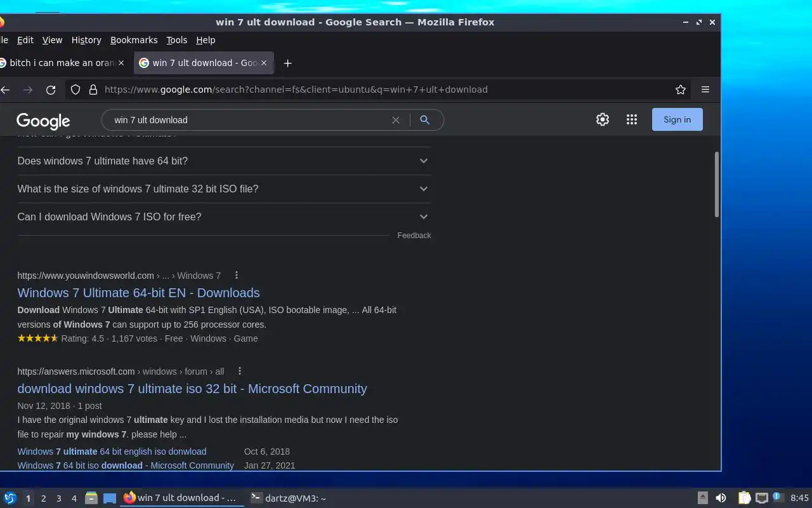This screenshot has height=508, width=812.
Task: Switch to workspace 2 in taskbar
Action: [43, 498]
